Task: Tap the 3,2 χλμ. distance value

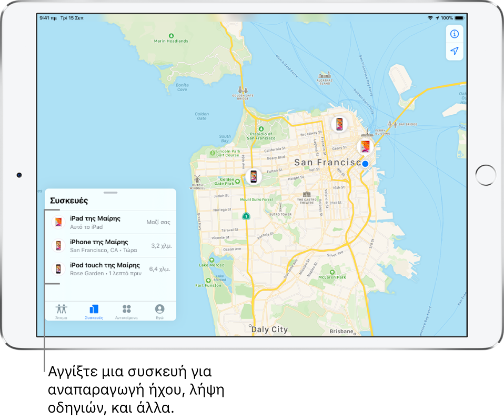Action: point(162,246)
